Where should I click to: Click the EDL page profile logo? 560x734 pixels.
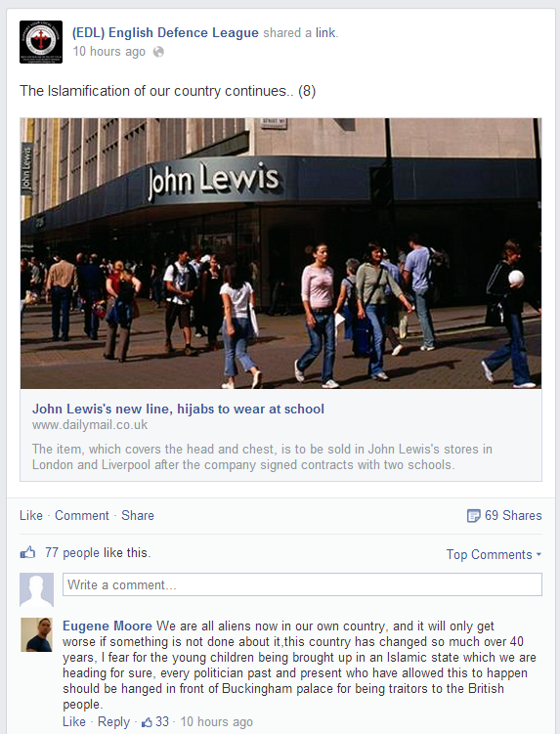point(41,42)
